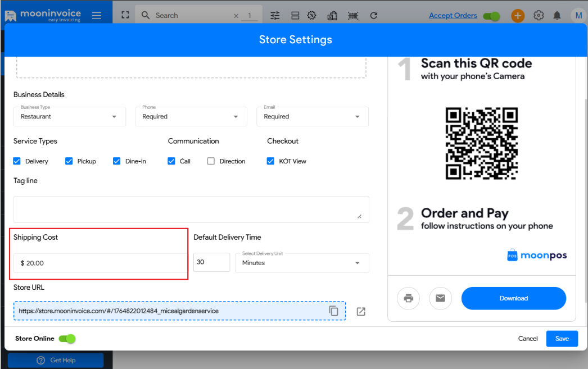Image resolution: width=588 pixels, height=369 pixels.
Task: Copy the store URL using copy icon
Action: pyautogui.click(x=334, y=311)
